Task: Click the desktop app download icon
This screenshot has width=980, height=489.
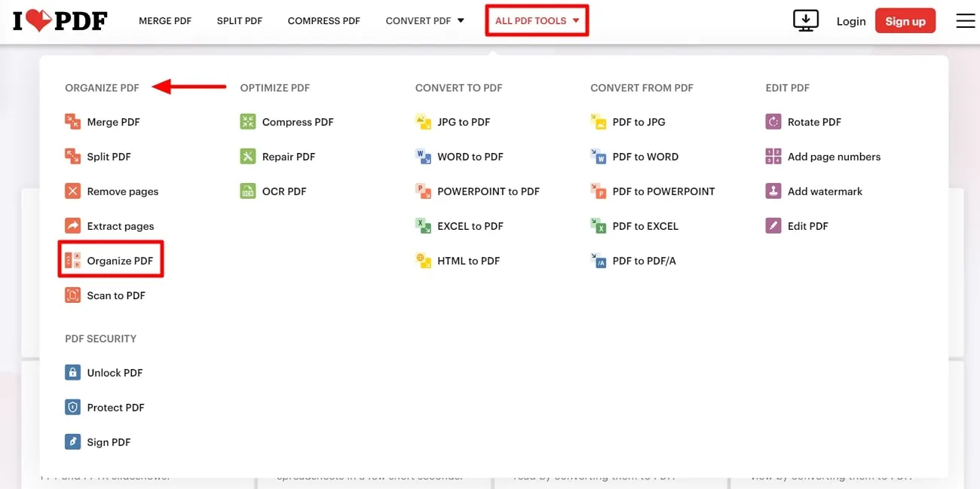Action: click(x=805, y=20)
